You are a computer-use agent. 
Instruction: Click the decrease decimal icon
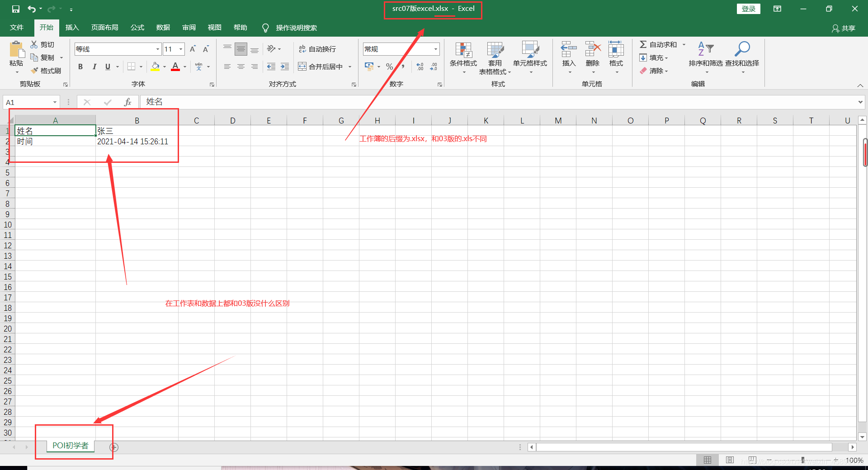[434, 66]
